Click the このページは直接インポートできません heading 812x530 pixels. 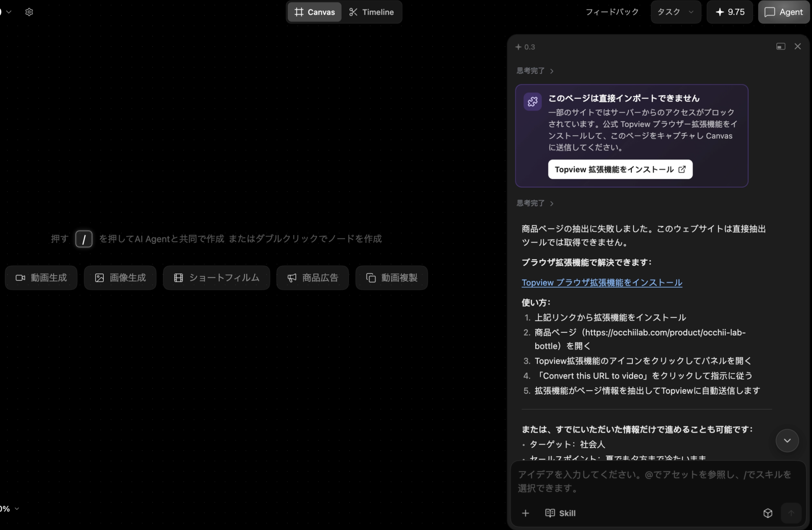624,98
